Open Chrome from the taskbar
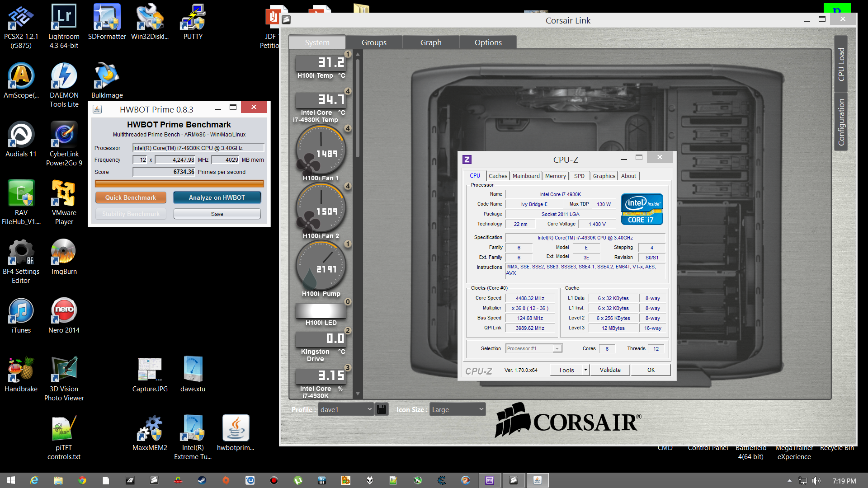868x488 pixels. click(82, 480)
